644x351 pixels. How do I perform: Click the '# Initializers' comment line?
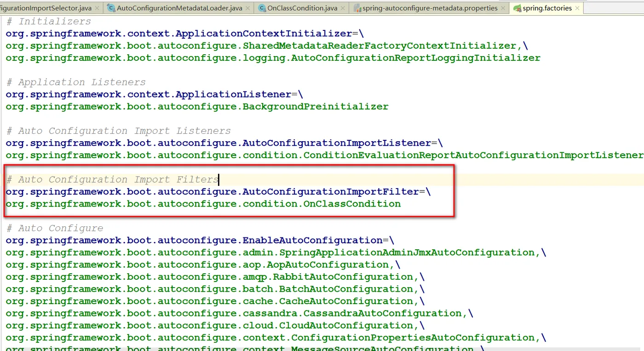tap(48, 22)
